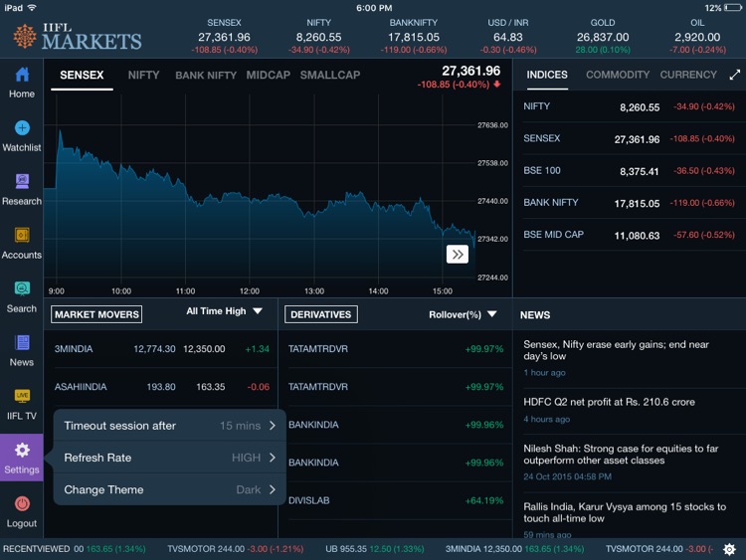The image size is (746, 560).
Task: Open the NEWS section heading
Action: 535,315
